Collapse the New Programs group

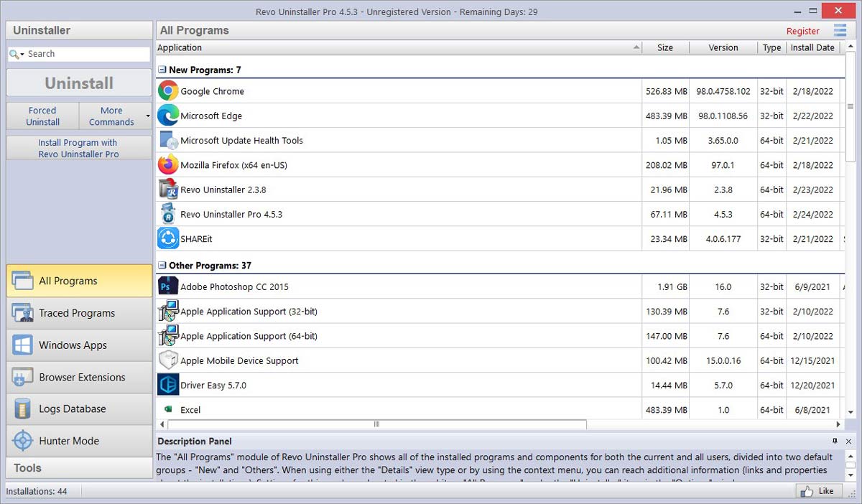(162, 70)
